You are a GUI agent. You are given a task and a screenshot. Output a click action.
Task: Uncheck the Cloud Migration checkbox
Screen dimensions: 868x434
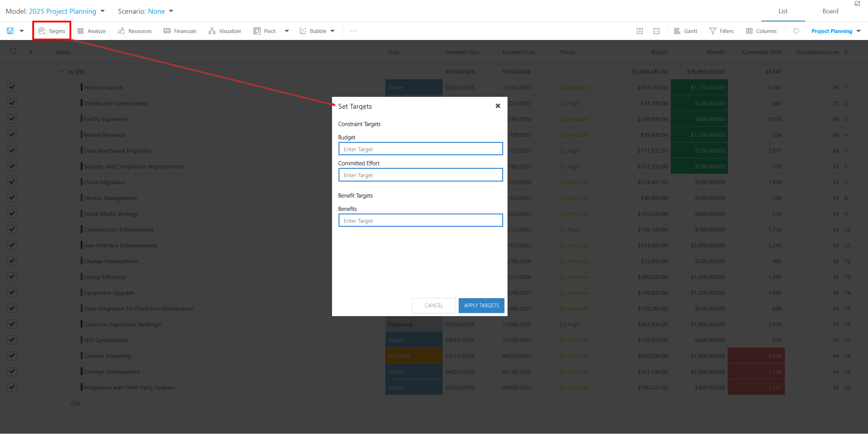(12, 182)
